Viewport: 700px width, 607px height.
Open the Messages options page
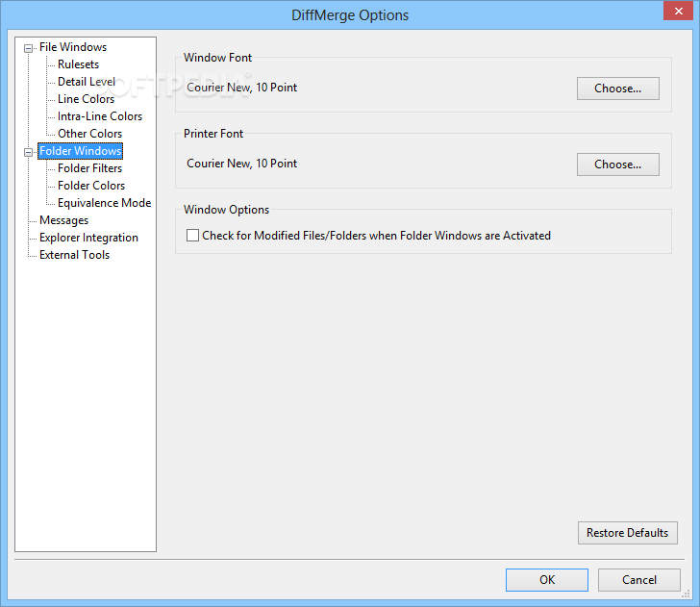click(x=63, y=220)
